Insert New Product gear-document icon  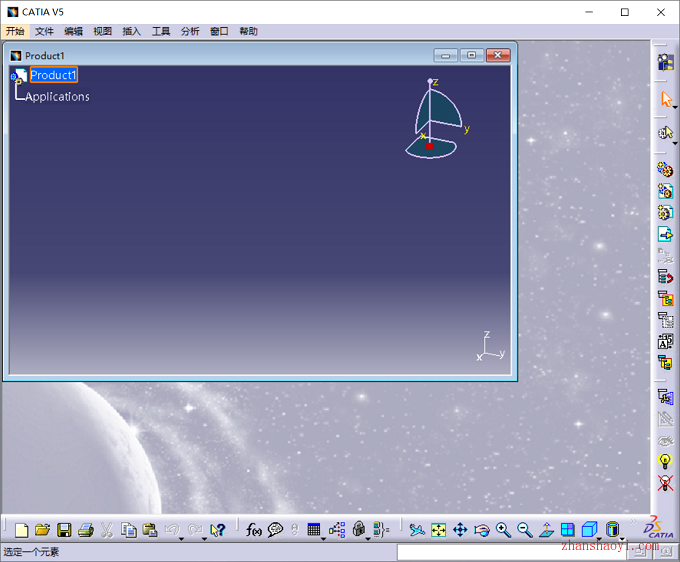point(665,191)
